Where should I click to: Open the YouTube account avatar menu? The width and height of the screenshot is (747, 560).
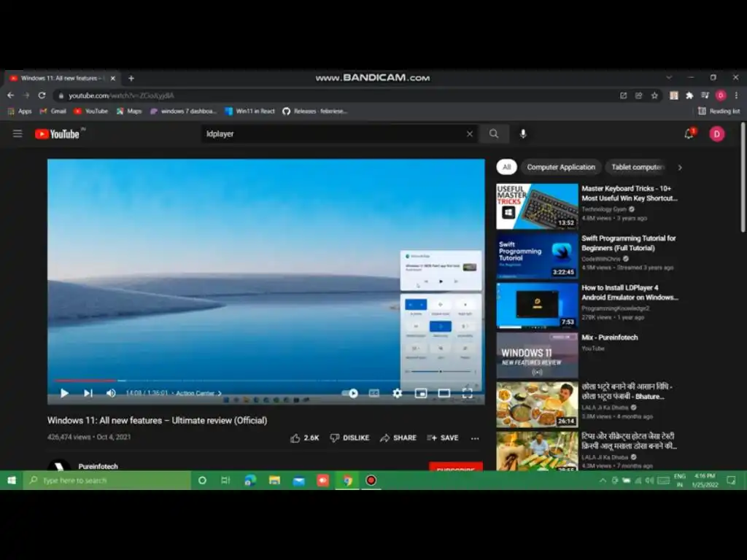point(716,134)
